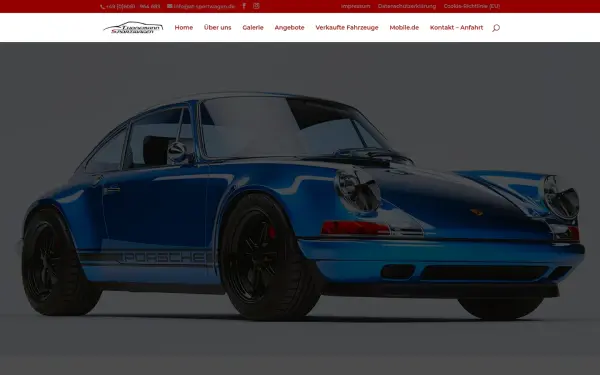The width and height of the screenshot is (600, 375).
Task: Click the phone number in top bar
Action: click(x=130, y=7)
